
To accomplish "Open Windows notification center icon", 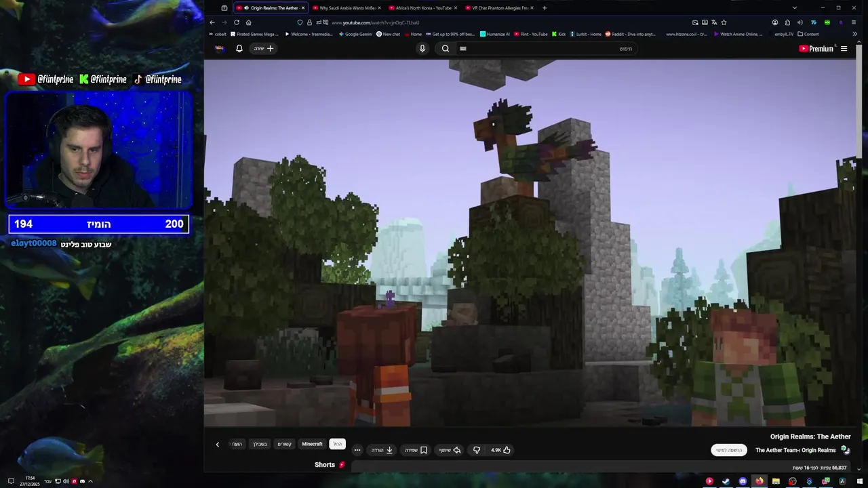I will click(x=10, y=481).
